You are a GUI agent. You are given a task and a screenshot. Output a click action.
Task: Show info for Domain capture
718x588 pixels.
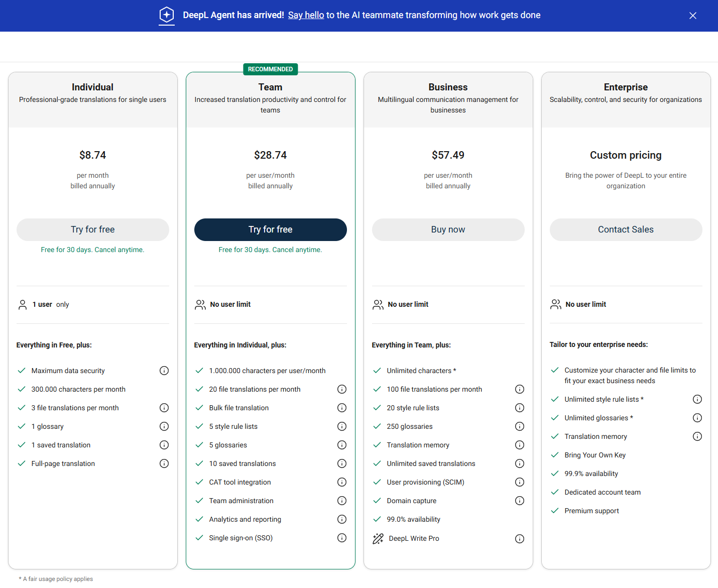point(520,501)
